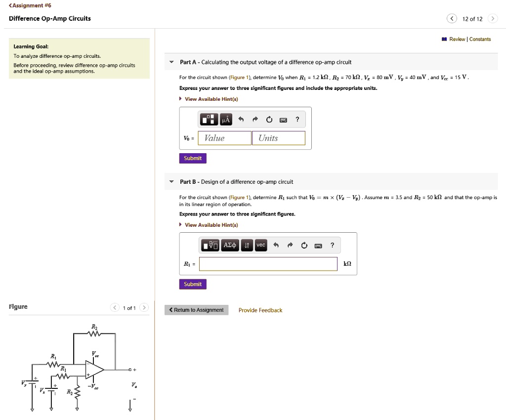This screenshot has width=506, height=420.
Task: Submit the Part A answer
Action: 193,159
